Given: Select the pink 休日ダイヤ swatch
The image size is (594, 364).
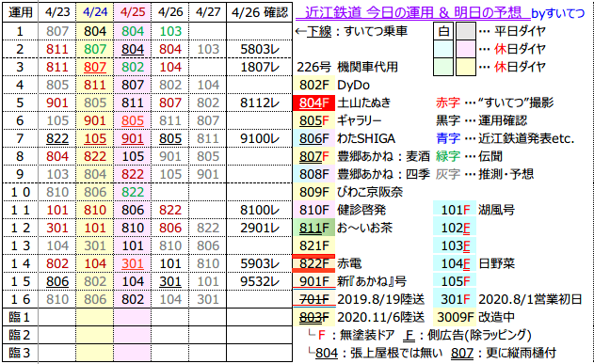Looking at the screenshot, I should coord(466,49).
